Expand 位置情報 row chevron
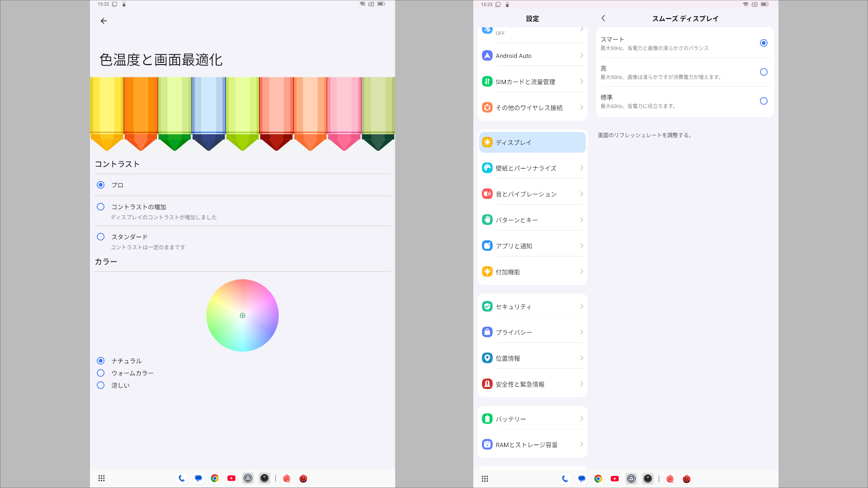868x488 pixels. [581, 358]
